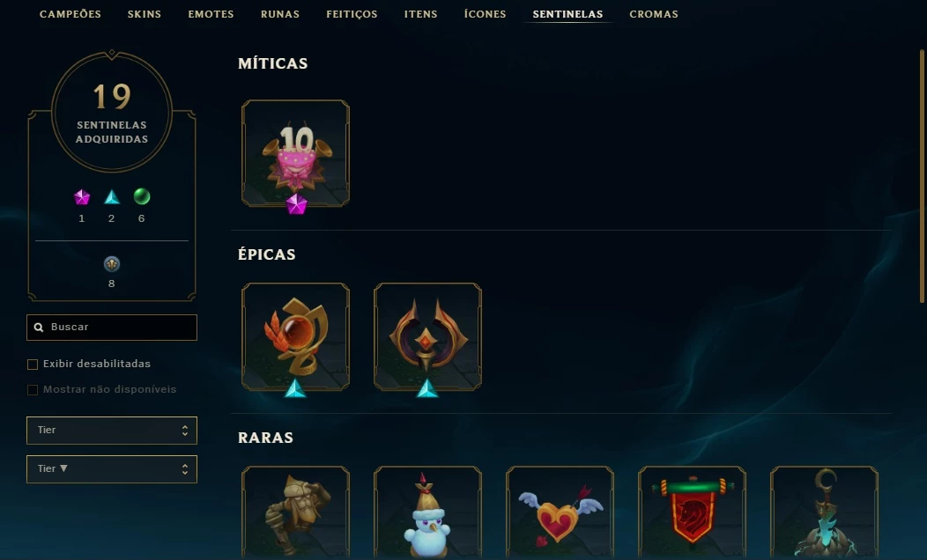Select the 10th anniversary cake mythic ward
This screenshot has width=927, height=560.
295,153
